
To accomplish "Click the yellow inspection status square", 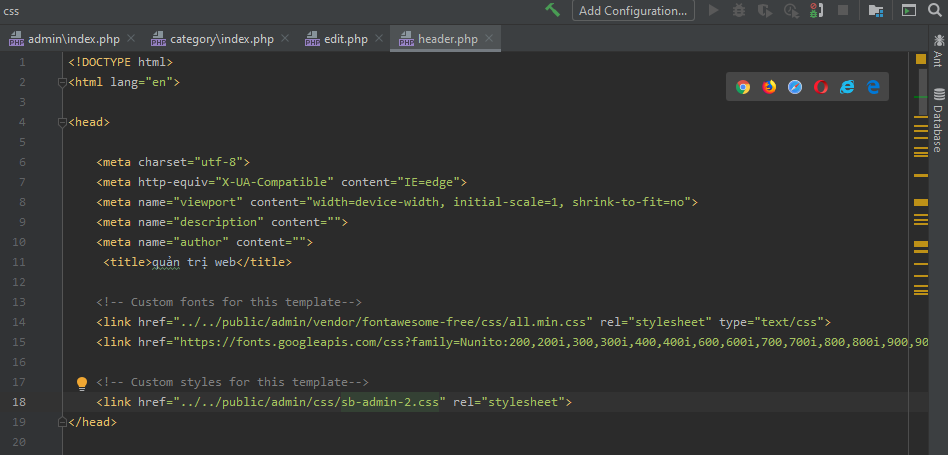I will click(922, 60).
